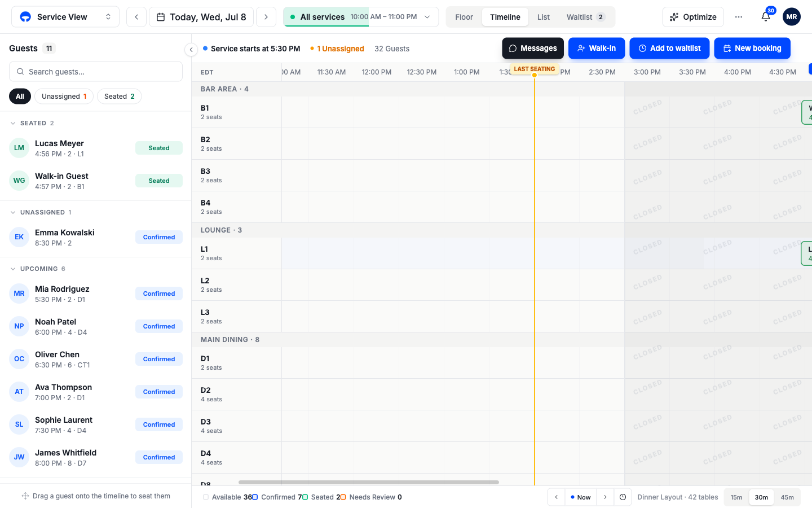This screenshot has height=508, width=812.
Task: Jump to a time via clock icon
Action: pyautogui.click(x=623, y=497)
